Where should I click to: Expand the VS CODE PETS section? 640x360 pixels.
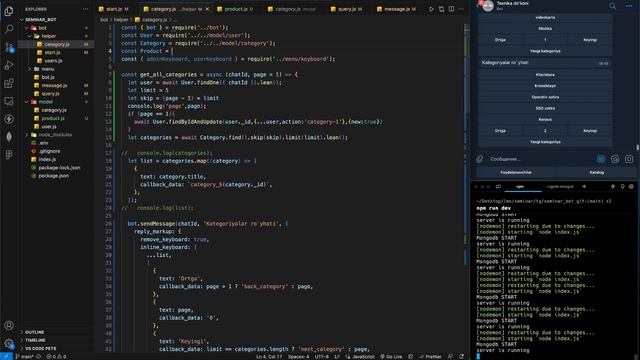57,349
